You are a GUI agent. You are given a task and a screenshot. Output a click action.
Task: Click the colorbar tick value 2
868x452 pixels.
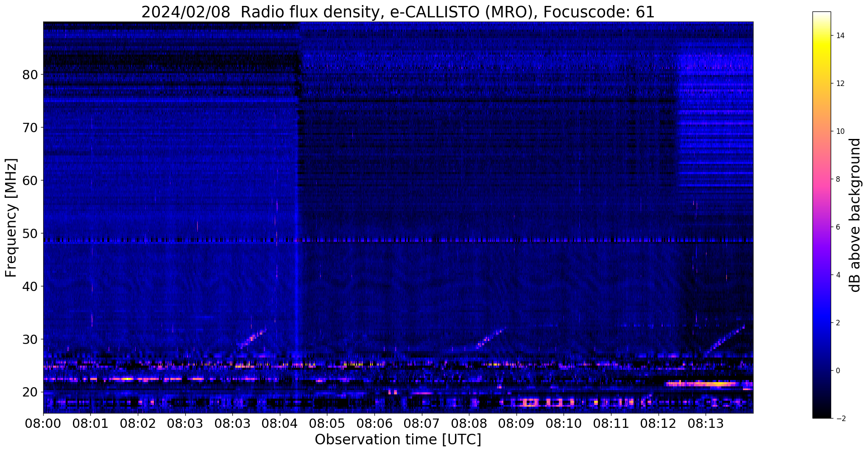point(837,323)
